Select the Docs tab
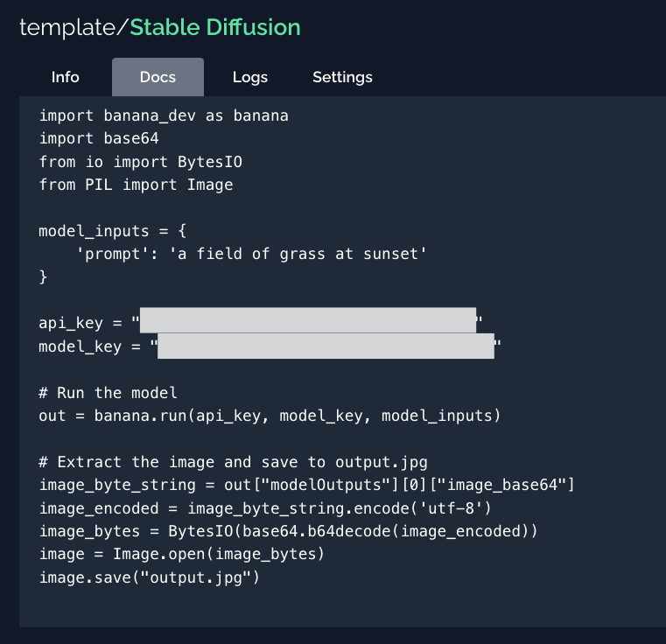Image resolution: width=666 pixels, height=644 pixels. point(158,77)
